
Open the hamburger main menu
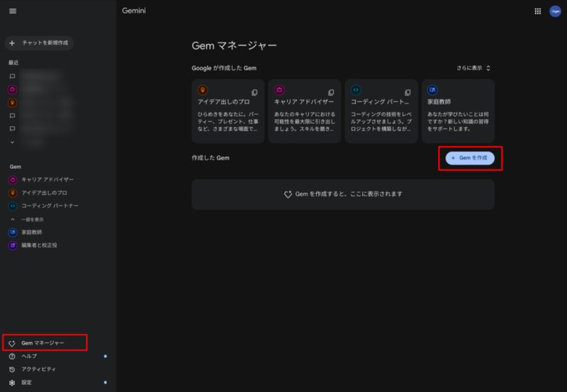(13, 11)
